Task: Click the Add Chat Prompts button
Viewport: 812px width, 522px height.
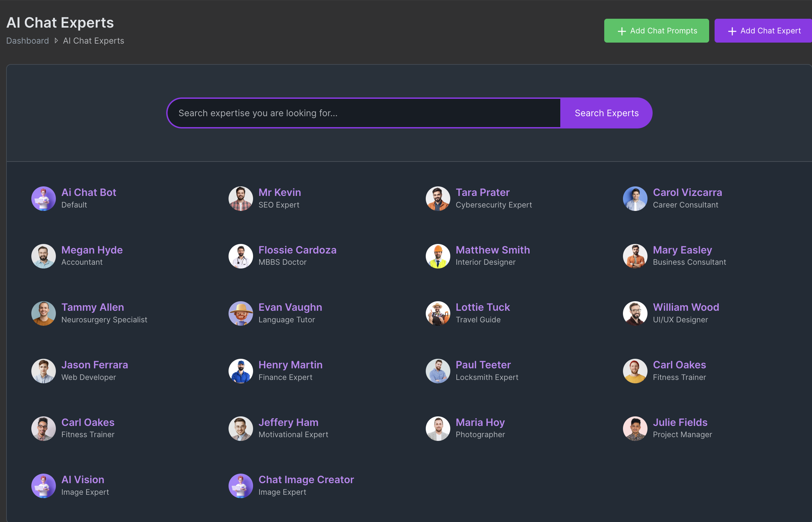Action: pos(656,30)
